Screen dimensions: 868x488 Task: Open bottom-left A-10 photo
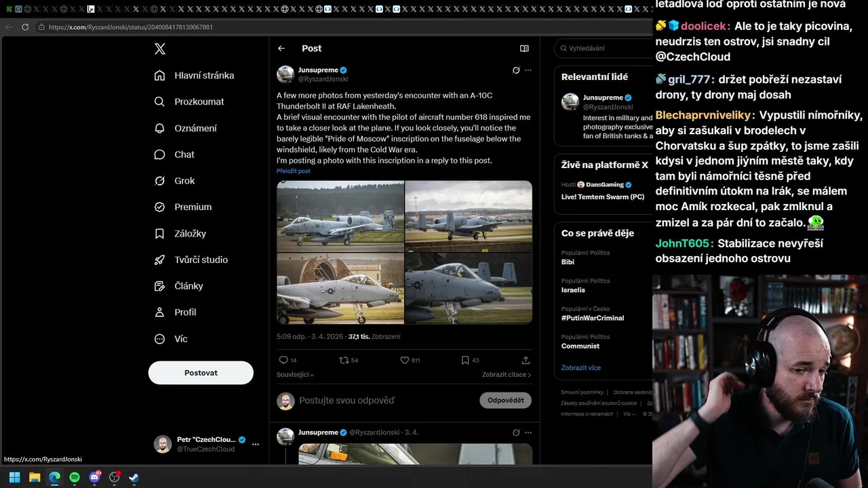click(340, 289)
